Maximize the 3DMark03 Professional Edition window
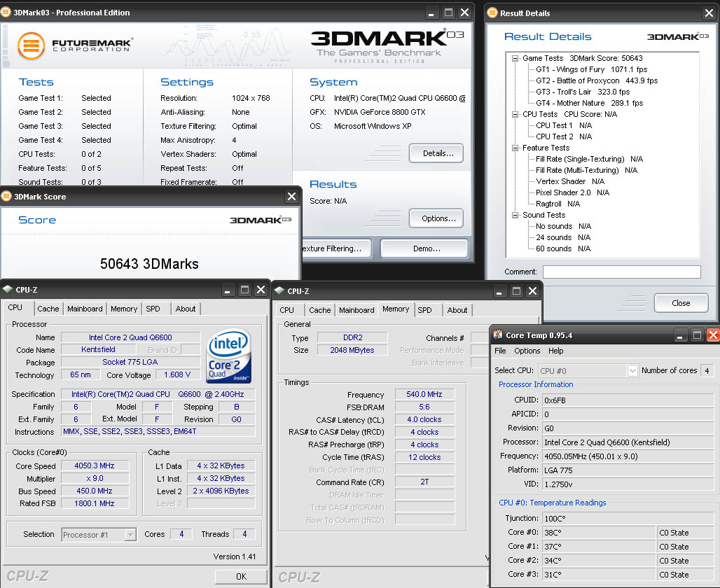Screen dimensions: 720x588 (448, 13)
